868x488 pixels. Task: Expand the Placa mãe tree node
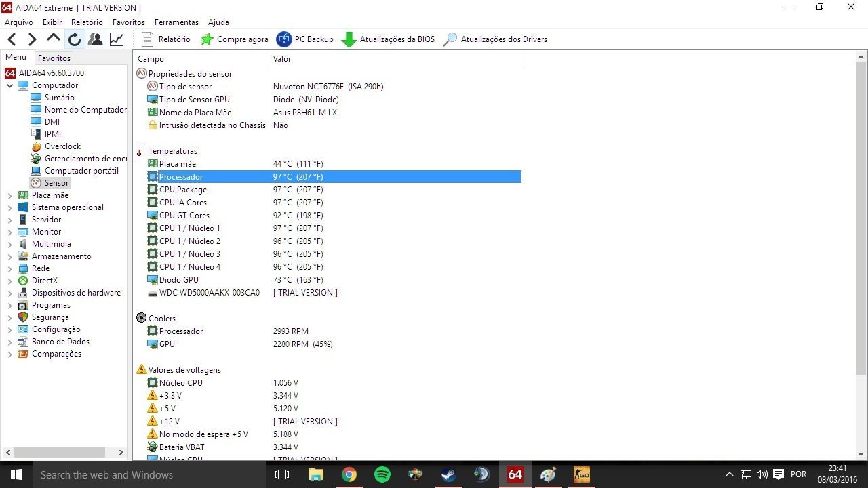pyautogui.click(x=10, y=195)
